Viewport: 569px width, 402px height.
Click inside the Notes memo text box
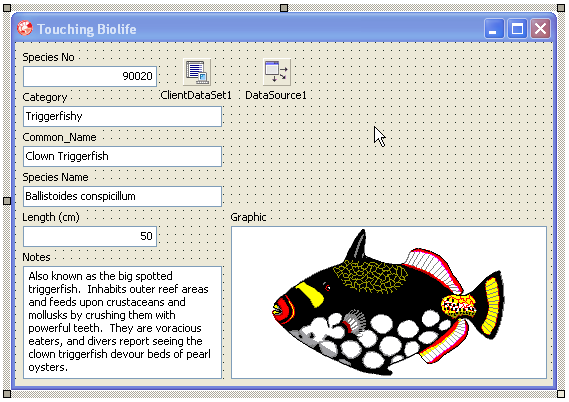click(122, 323)
